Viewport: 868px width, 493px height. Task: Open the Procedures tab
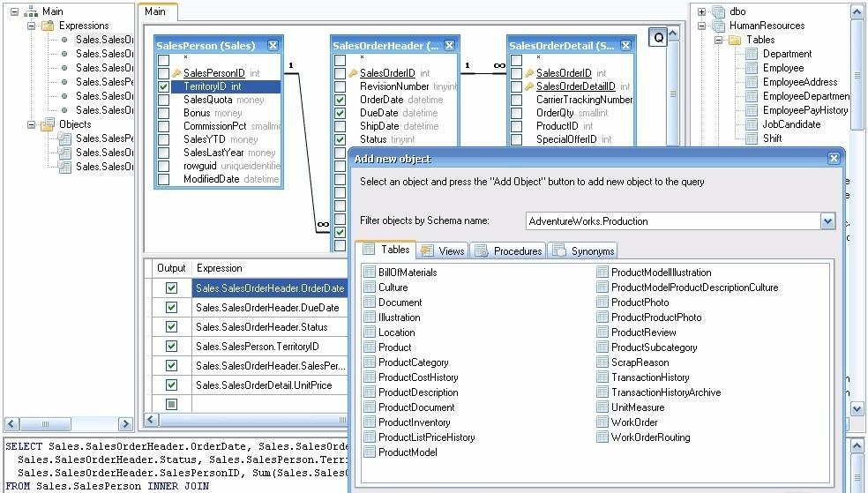click(509, 251)
